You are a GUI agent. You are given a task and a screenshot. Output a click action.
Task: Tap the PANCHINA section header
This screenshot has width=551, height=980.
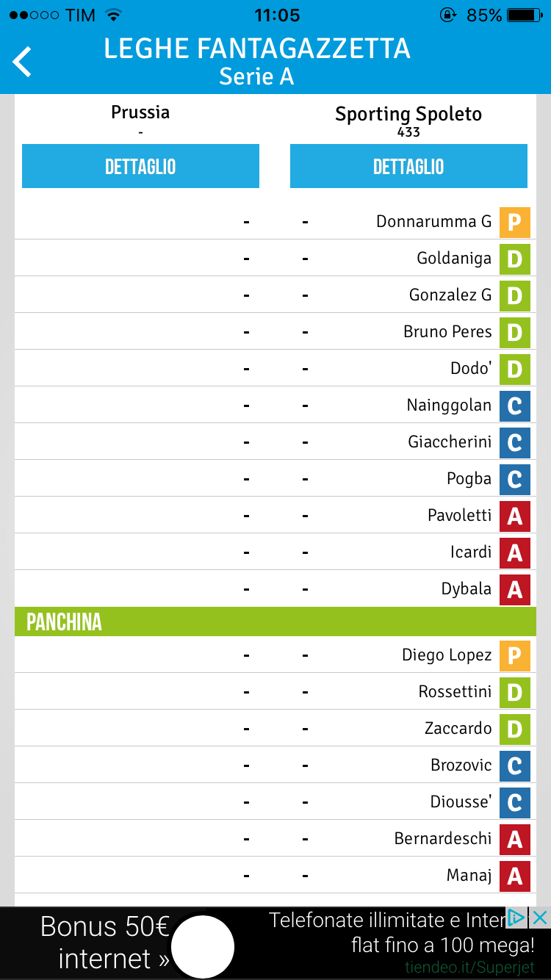(x=275, y=621)
